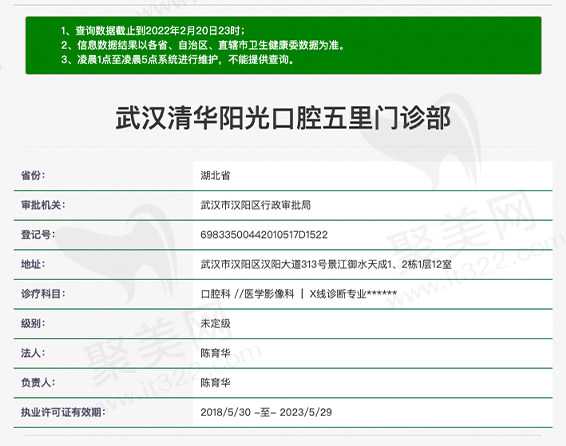
Task: Click the 省份 label
Action: point(33,176)
